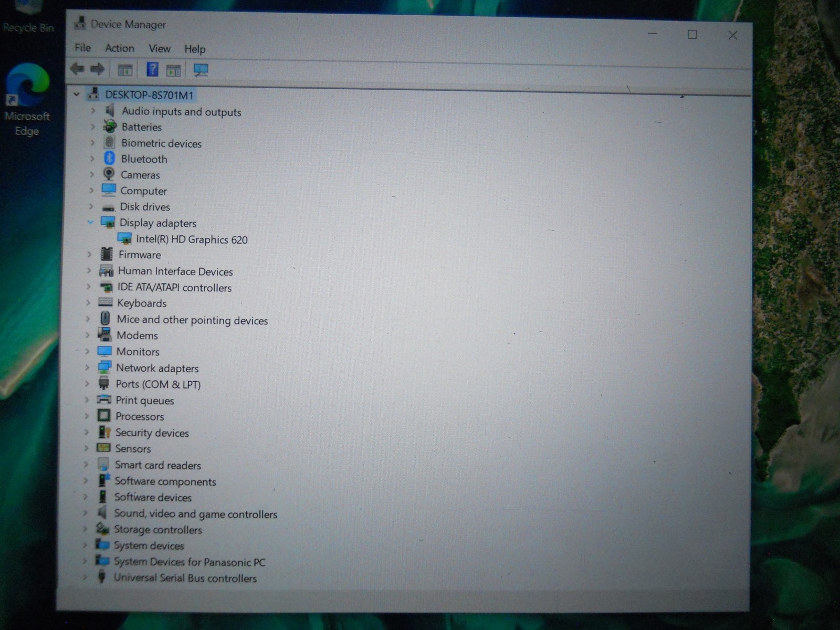Expand the Monitors node
The width and height of the screenshot is (840, 630).
[x=88, y=351]
